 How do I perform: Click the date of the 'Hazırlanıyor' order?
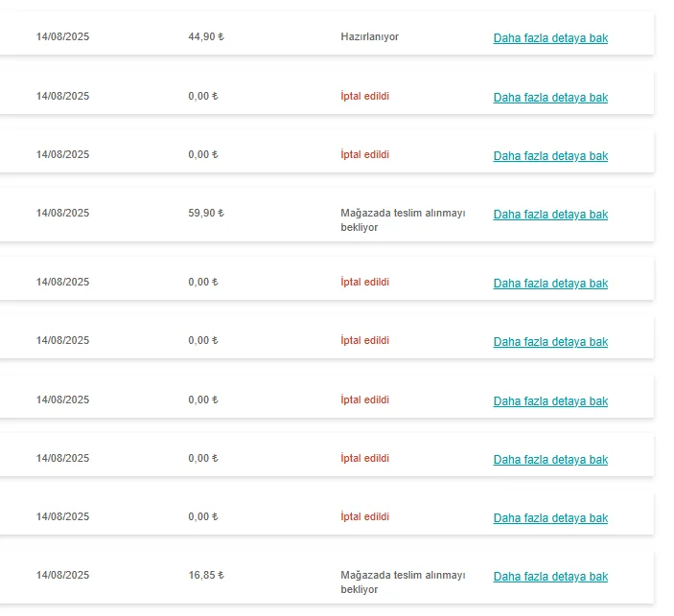(x=62, y=36)
